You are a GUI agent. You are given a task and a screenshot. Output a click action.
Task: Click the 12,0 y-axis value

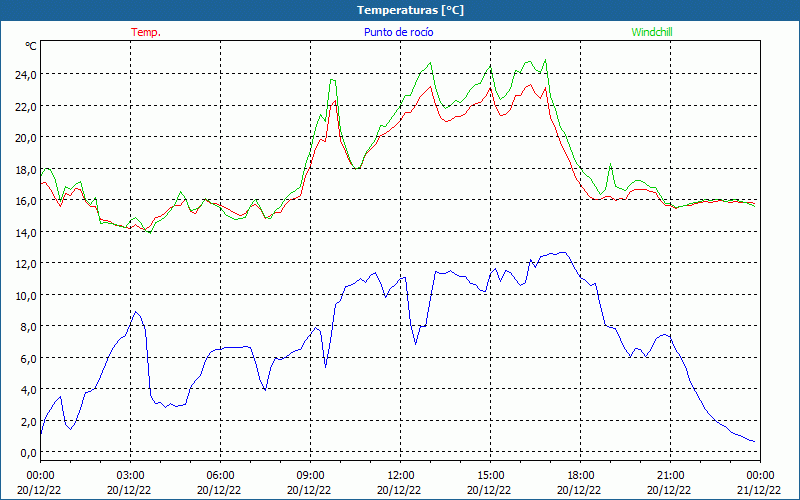pos(25,264)
